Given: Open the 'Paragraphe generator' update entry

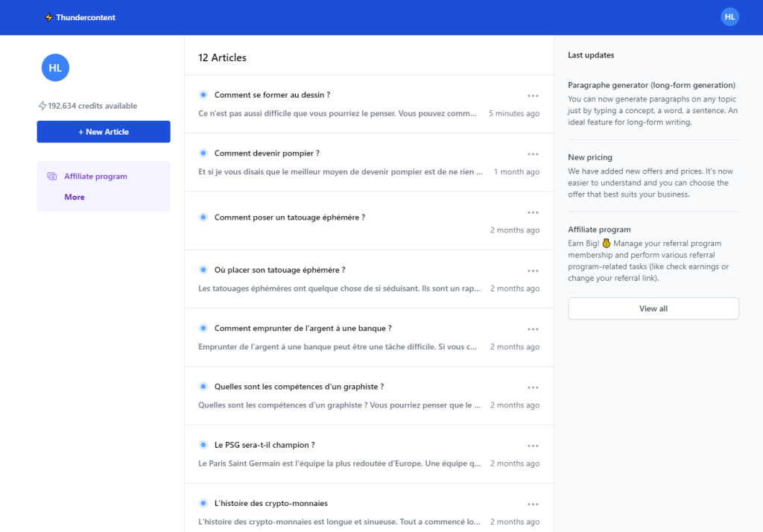Looking at the screenshot, I should point(651,85).
